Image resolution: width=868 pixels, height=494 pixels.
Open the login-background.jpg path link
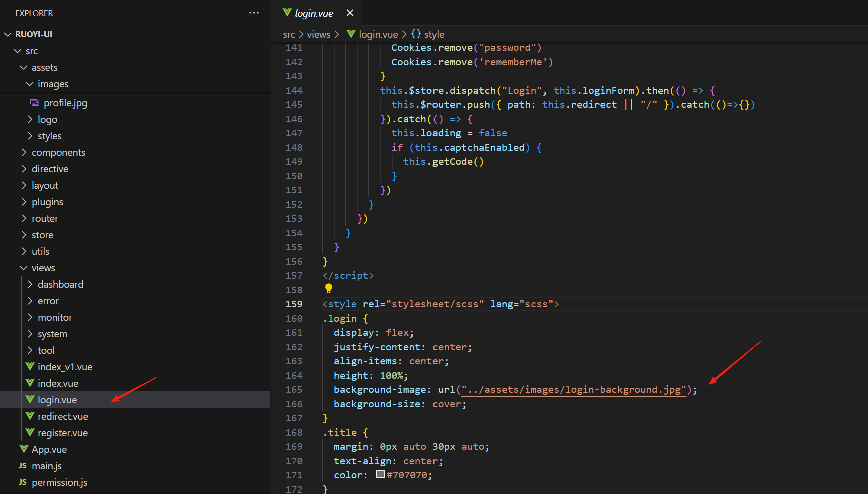573,389
